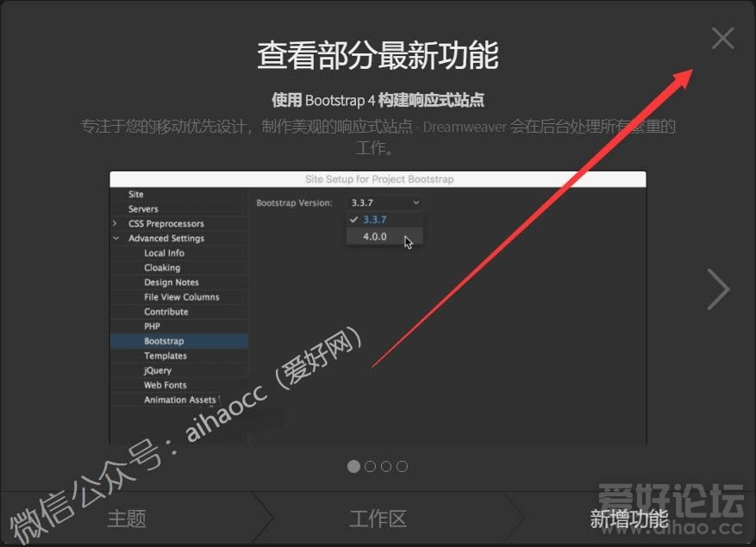Viewport: 756px width, 547px height.
Task: Expand the CSS Preprocessors tree node
Action: pos(116,224)
